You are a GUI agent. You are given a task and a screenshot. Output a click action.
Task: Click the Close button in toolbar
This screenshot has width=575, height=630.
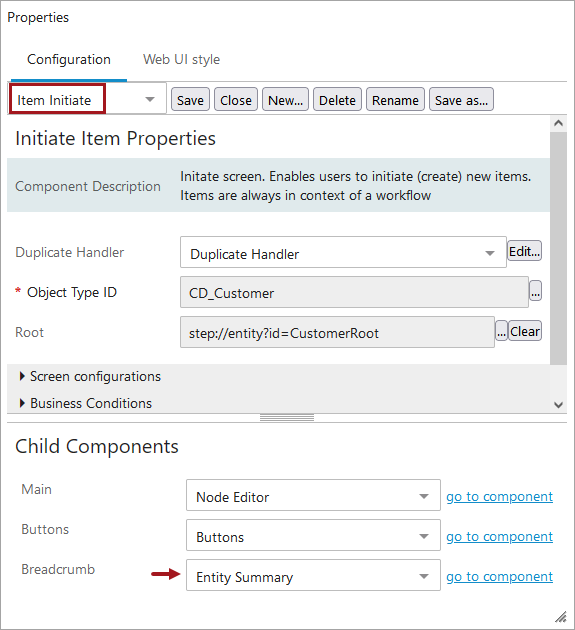pos(236,100)
